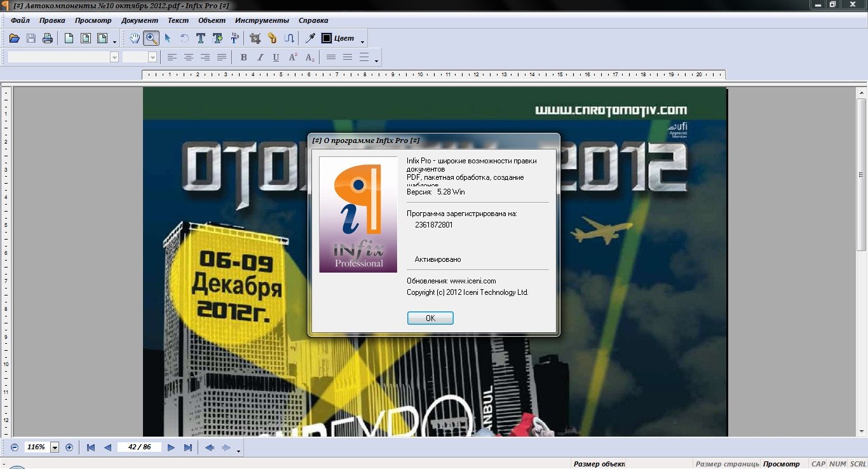The width and height of the screenshot is (868, 469).
Task: Justify text alignment
Action: coord(222,57)
